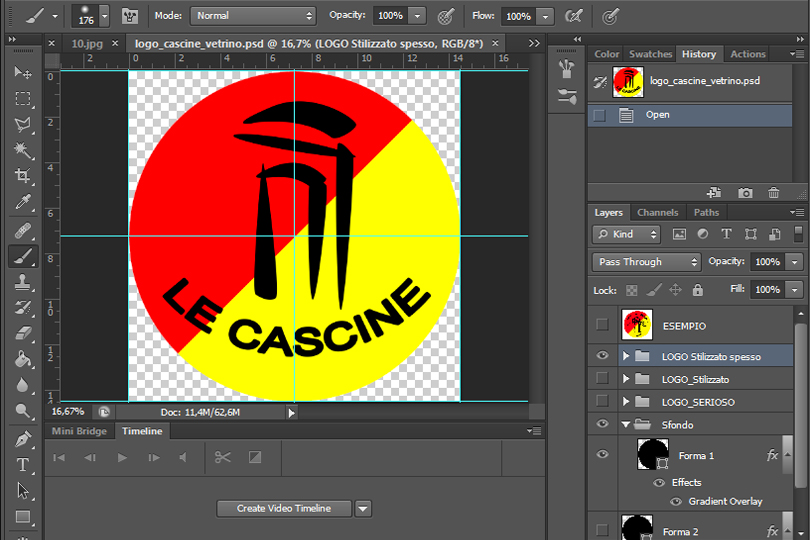Select the Magic Wand tool

click(22, 150)
